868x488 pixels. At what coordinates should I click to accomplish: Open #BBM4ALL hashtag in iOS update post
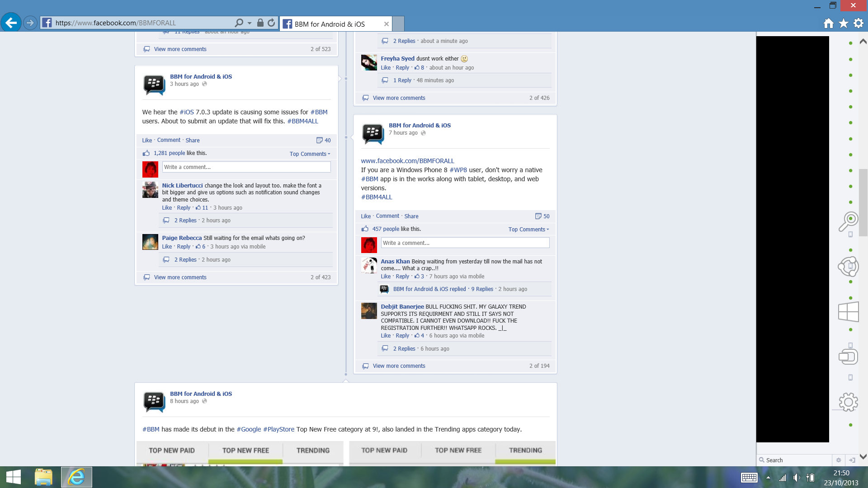pos(303,121)
